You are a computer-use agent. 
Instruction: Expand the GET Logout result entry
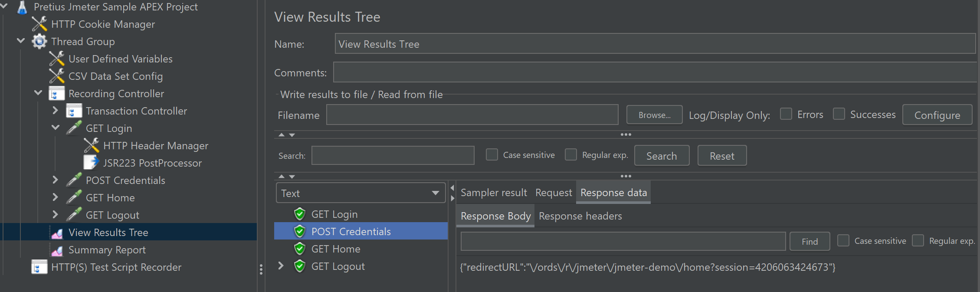click(281, 266)
